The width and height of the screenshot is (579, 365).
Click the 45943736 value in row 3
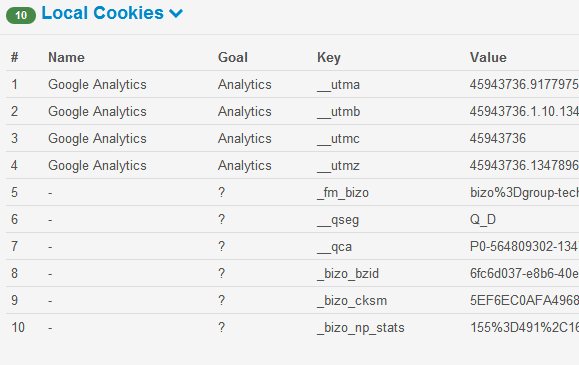(x=498, y=139)
